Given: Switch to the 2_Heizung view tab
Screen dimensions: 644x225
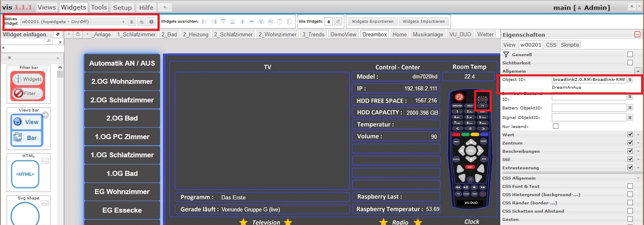Looking at the screenshot, I should [x=196, y=34].
